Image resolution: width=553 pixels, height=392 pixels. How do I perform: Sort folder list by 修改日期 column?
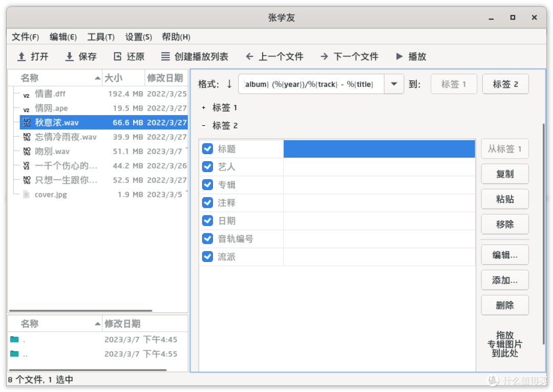click(145, 323)
